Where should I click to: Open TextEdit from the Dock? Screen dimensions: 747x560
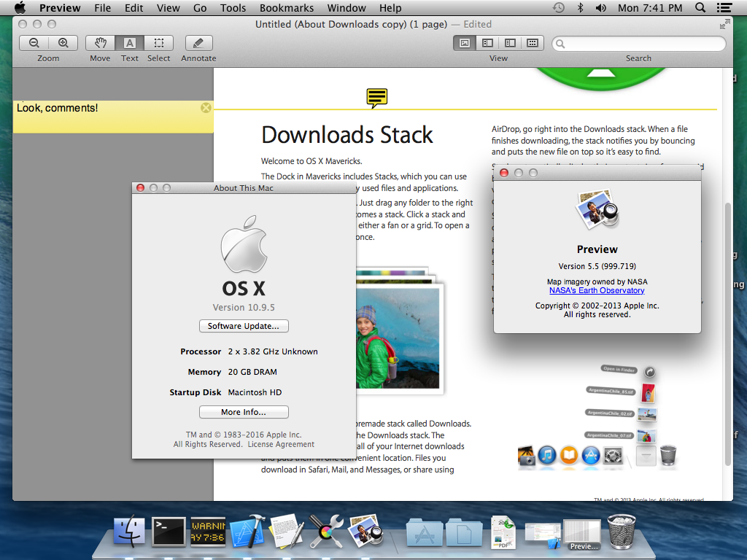pyautogui.click(x=287, y=532)
